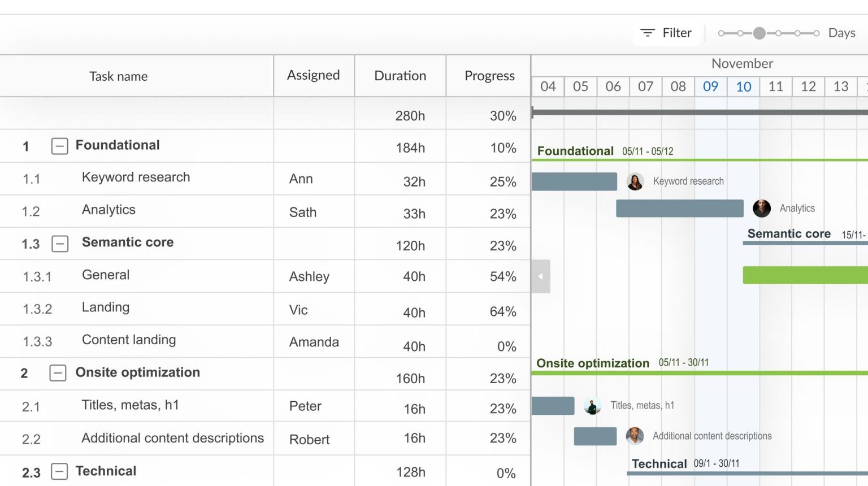The image size is (868, 486).
Task: Click the November month header
Action: click(x=742, y=63)
